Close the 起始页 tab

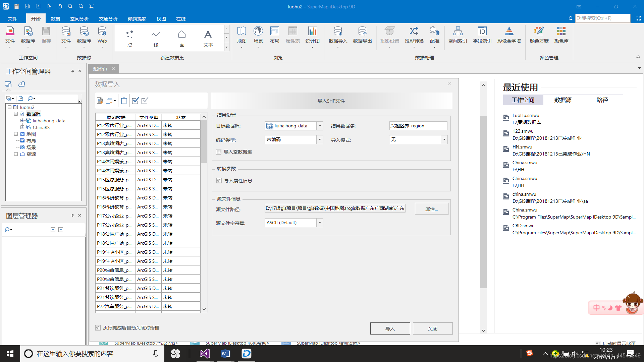point(113,69)
